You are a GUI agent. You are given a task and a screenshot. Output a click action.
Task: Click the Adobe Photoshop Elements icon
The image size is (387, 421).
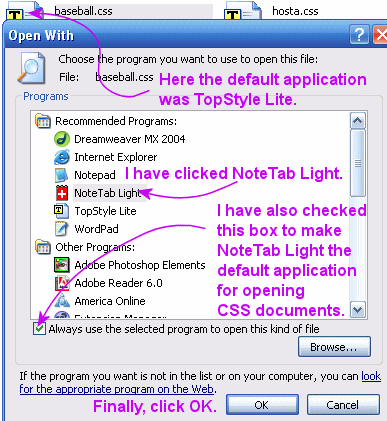click(62, 265)
